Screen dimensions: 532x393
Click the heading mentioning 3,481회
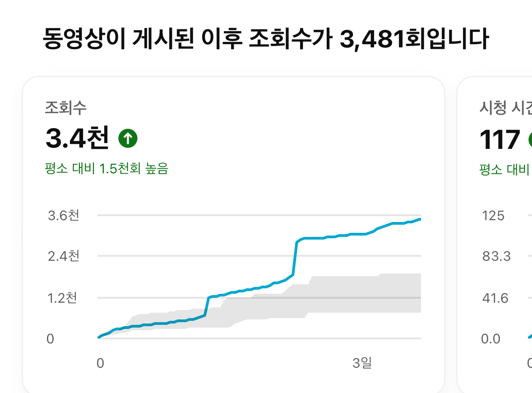266,39
